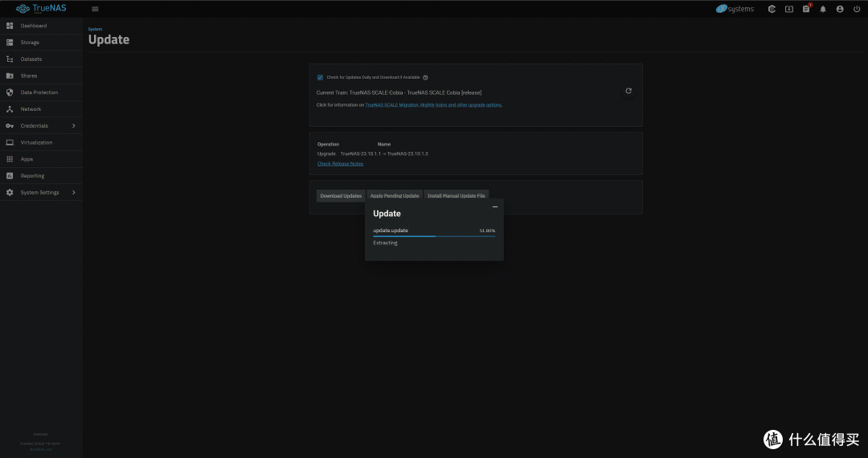
Task: Click the Storage icon in sidebar
Action: tap(10, 42)
